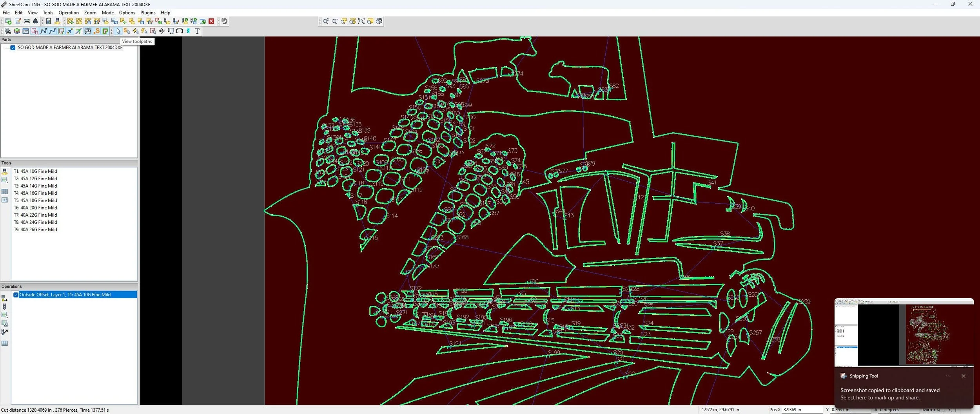
Task: Click 'Select here to mark up and share'
Action: 880,398
